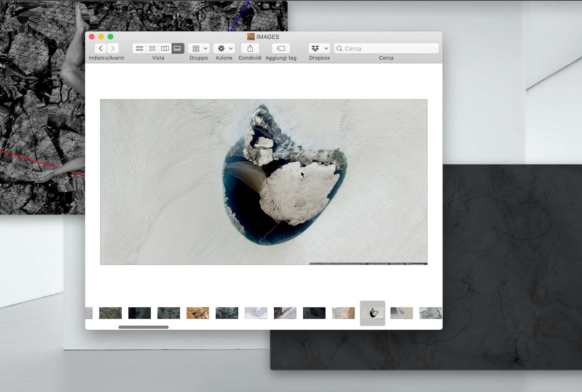Click the Aggiungi tag icon

[x=281, y=48]
